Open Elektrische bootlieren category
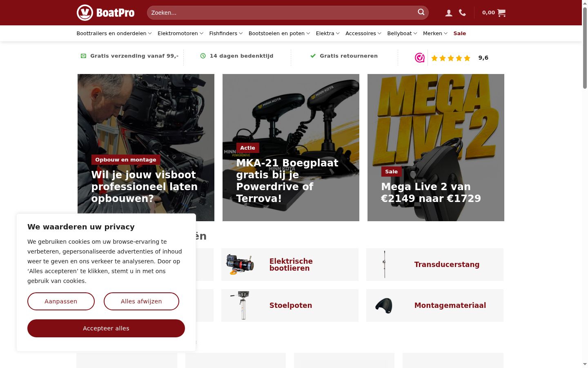 coord(290,265)
